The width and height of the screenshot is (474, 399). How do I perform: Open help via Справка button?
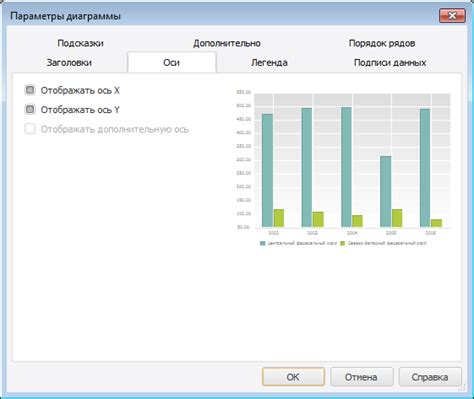tap(430, 377)
